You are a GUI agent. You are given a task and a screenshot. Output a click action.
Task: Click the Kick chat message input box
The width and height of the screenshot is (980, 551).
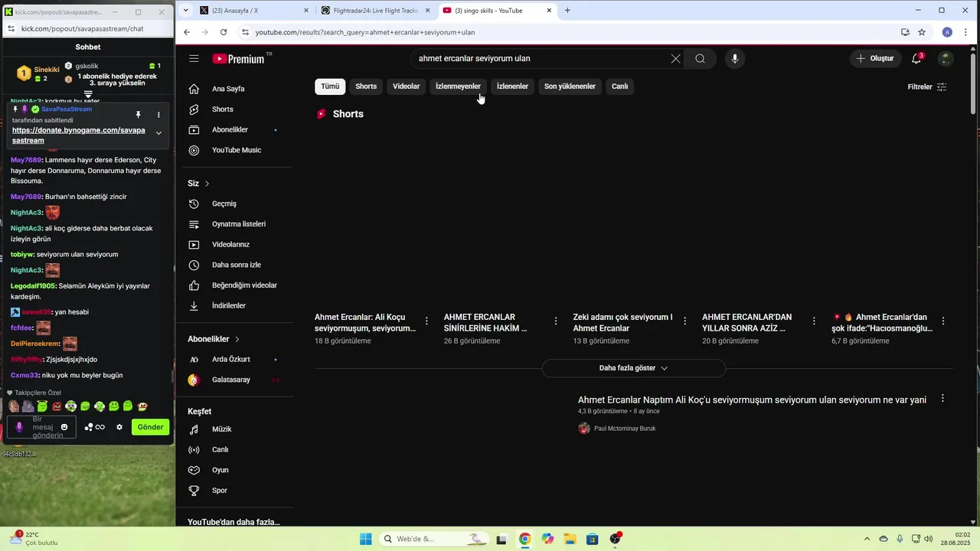42,427
